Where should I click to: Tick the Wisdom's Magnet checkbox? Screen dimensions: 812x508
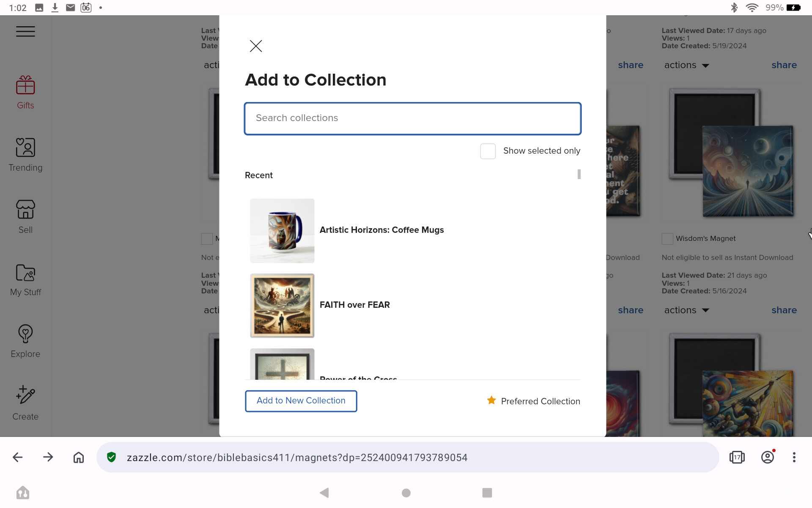point(667,239)
